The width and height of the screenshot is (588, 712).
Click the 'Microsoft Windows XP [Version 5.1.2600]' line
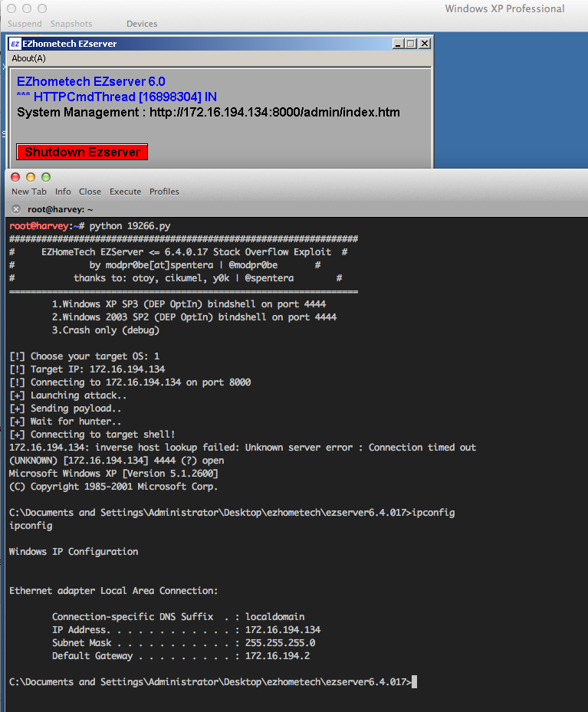[x=113, y=474]
